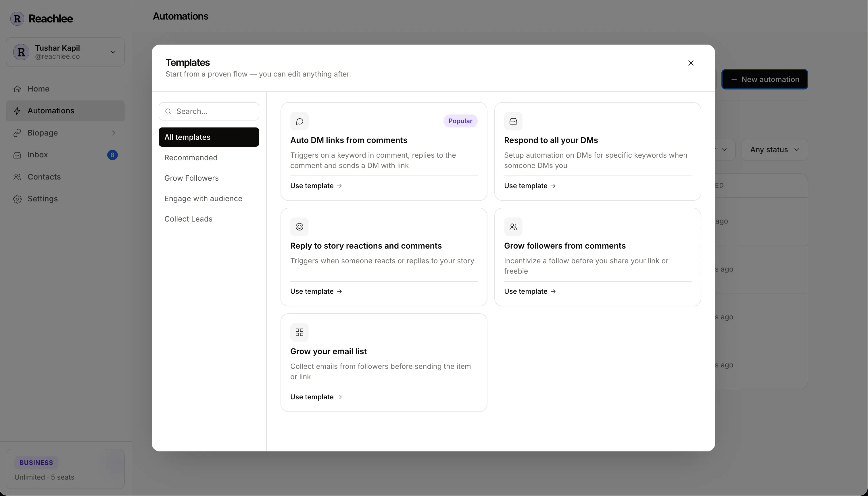This screenshot has width=868, height=496.
Task: Click the inbox icon on Respond to DMs card
Action: [x=513, y=121]
